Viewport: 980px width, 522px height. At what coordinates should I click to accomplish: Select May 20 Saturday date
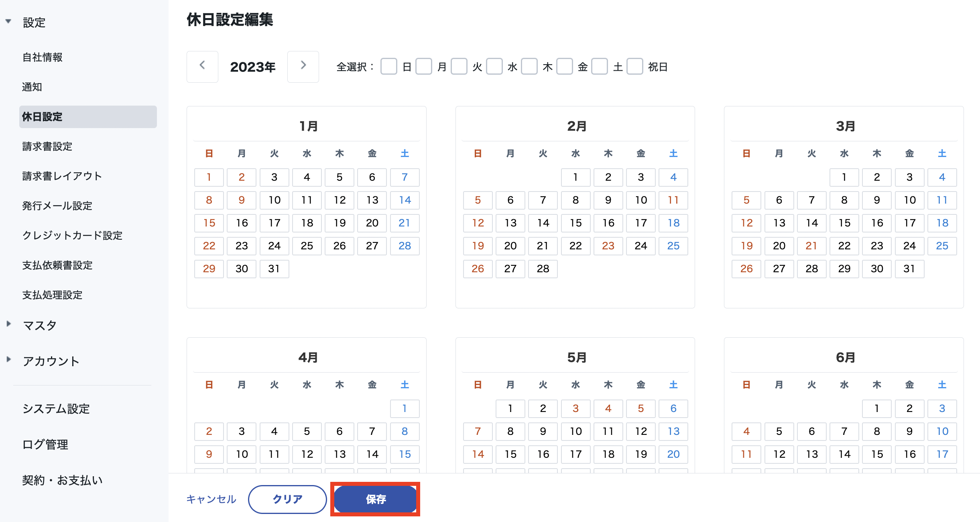coord(673,454)
